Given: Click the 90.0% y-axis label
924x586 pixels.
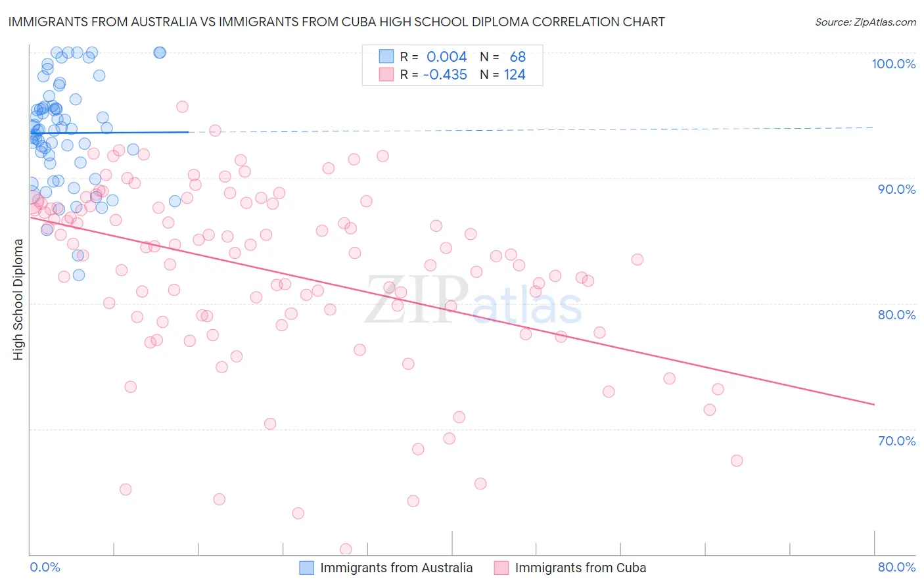Looking at the screenshot, I should coord(896,189).
